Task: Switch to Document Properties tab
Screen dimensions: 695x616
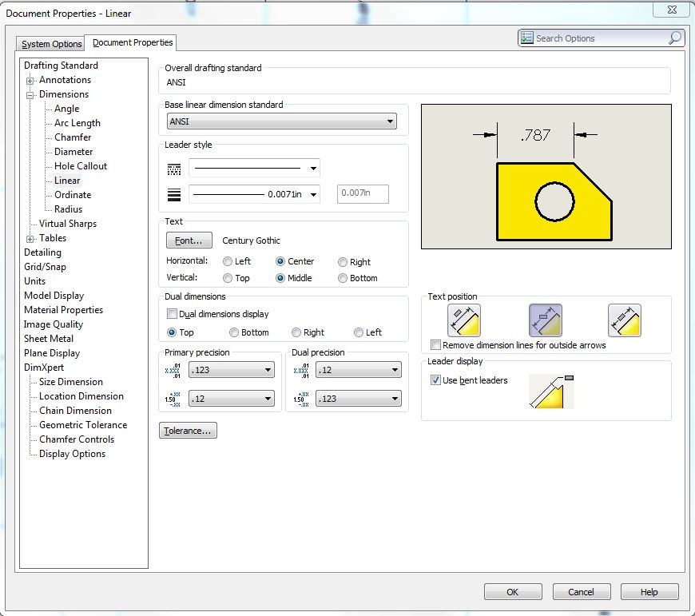Action: coord(133,42)
